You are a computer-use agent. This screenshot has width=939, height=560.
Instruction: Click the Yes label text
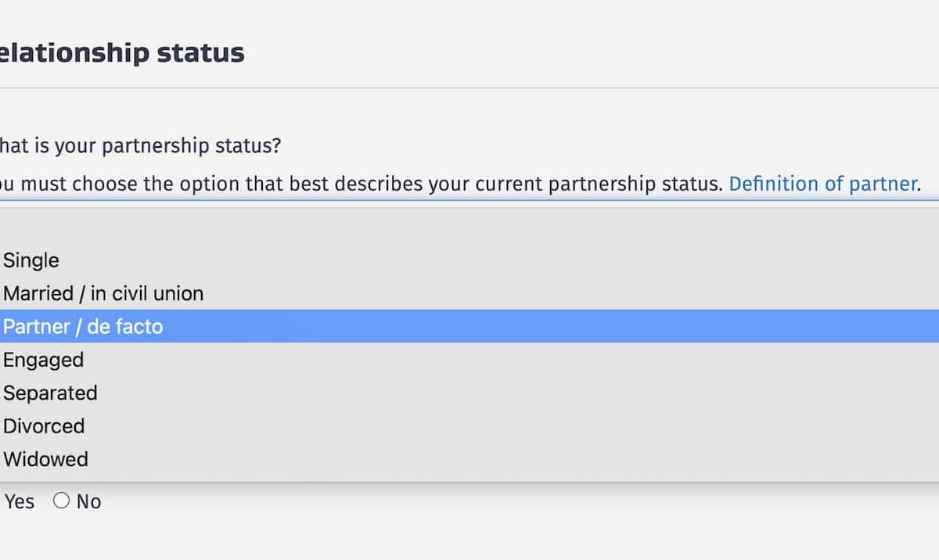pos(20,502)
